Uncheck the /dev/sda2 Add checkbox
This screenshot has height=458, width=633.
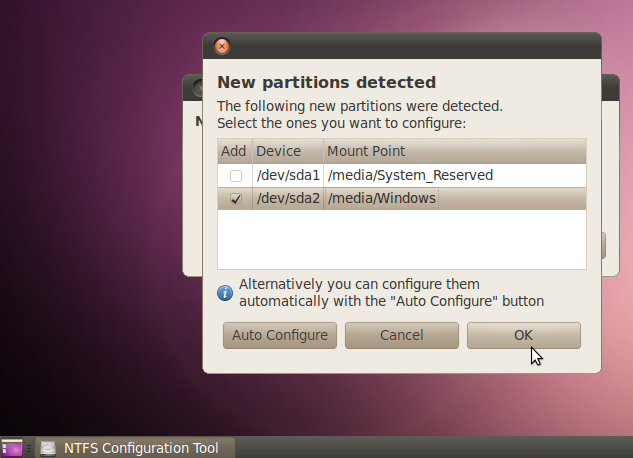tap(236, 199)
